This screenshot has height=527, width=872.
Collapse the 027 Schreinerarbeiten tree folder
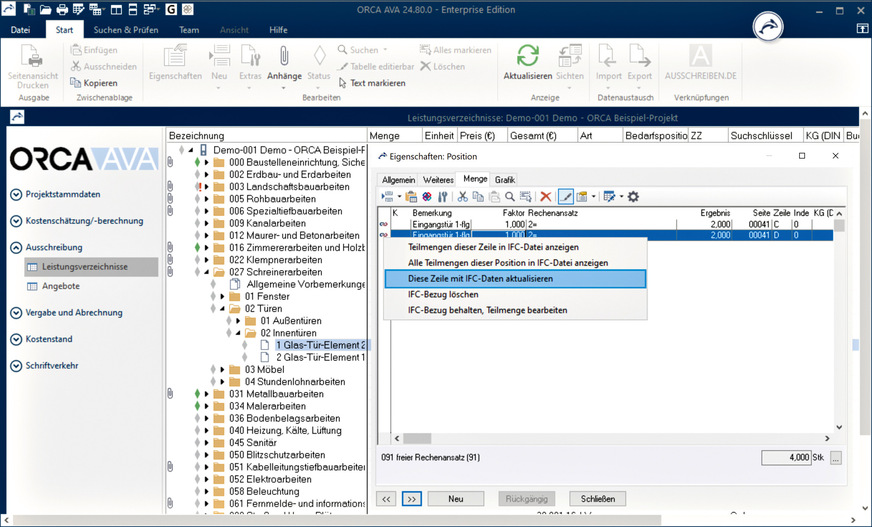[207, 272]
